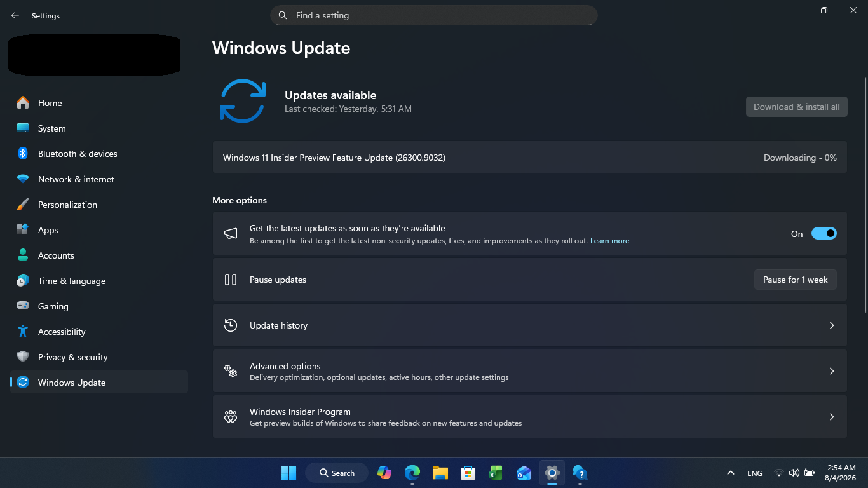Open Microsoft Store from the taskbar
This screenshot has width=868, height=488.
tap(468, 473)
